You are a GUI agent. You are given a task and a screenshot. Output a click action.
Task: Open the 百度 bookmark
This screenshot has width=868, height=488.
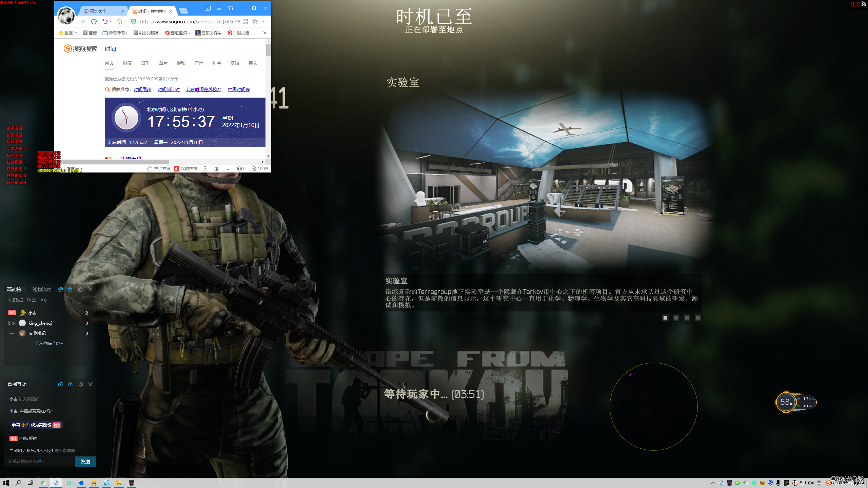click(90, 33)
